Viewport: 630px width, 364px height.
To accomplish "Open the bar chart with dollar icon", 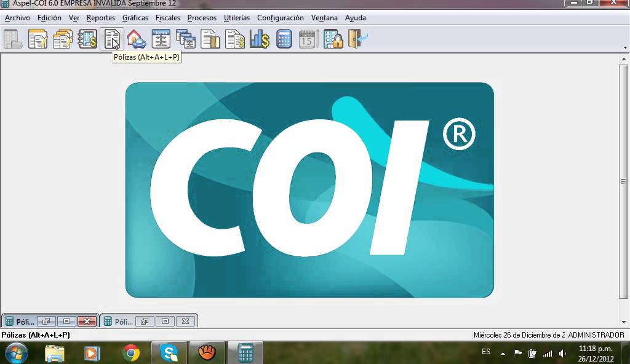I will 260,39.
